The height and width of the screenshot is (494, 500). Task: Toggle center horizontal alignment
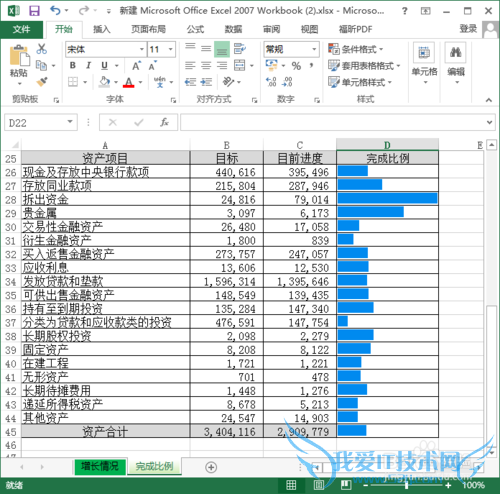[206, 66]
